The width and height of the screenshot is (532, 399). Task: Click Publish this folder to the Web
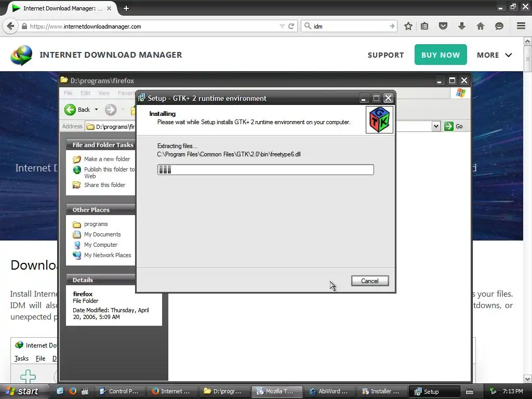coord(109,172)
